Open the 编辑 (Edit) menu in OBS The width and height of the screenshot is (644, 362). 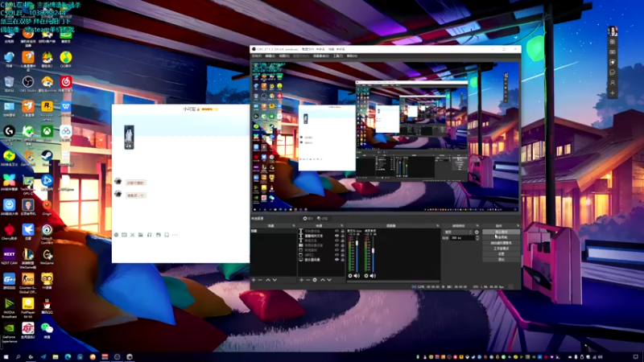point(270,56)
